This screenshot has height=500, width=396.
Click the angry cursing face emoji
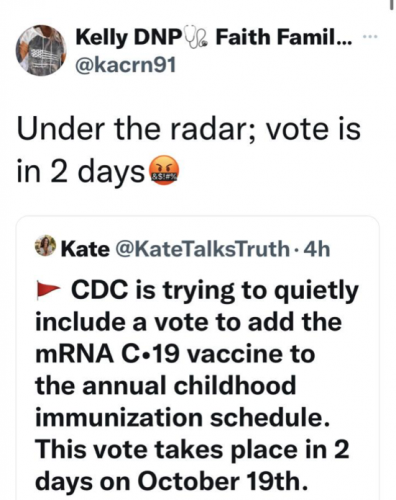[164, 172]
